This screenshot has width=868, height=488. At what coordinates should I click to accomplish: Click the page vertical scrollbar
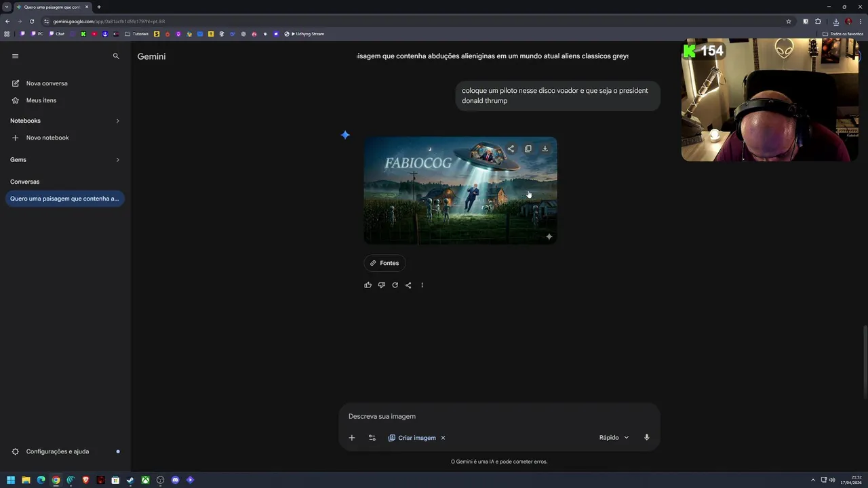click(x=865, y=363)
